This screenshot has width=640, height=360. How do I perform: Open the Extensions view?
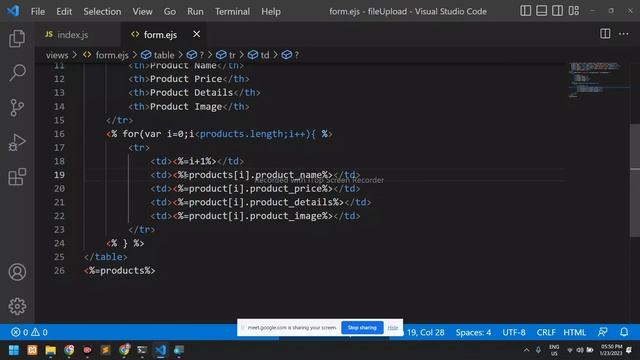(17, 177)
